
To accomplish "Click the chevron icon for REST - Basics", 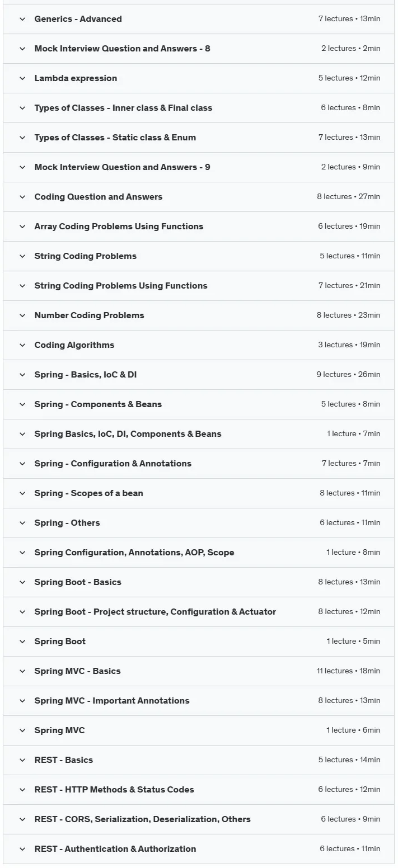I will pos(22,760).
